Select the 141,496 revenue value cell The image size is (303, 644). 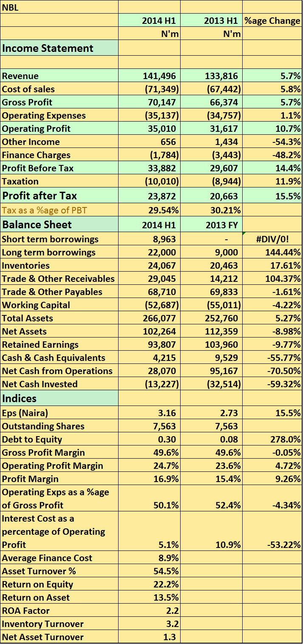(149, 76)
